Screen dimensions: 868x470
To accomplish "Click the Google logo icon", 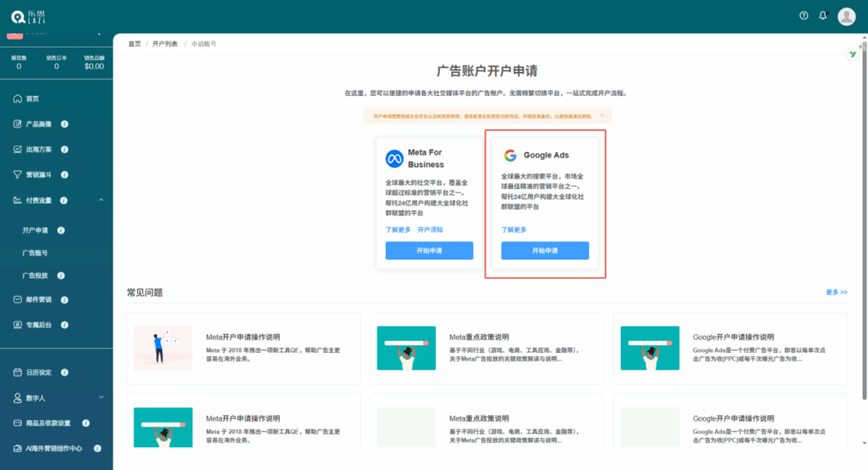I will pyautogui.click(x=510, y=155).
